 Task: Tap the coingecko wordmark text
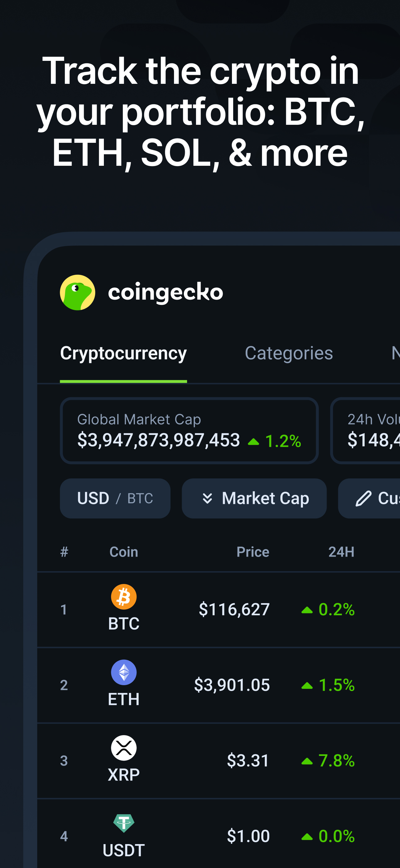coord(165,292)
